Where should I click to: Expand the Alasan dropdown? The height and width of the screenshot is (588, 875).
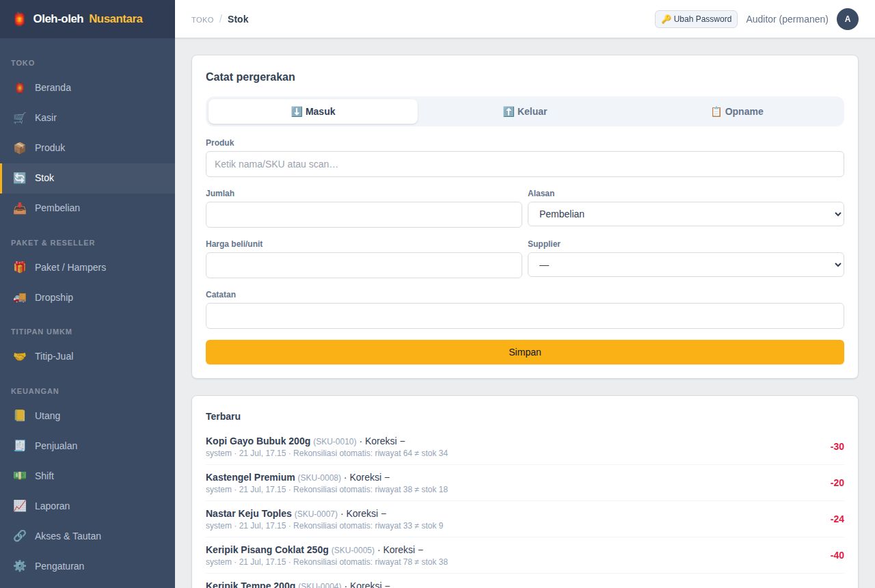[x=686, y=214]
